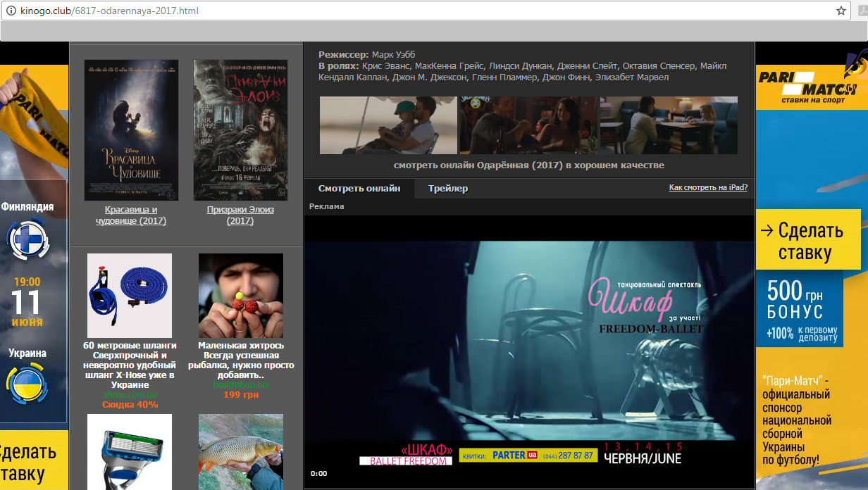868x490 pixels.
Task: Select the Смотреть онлайн tab
Action: click(x=359, y=189)
